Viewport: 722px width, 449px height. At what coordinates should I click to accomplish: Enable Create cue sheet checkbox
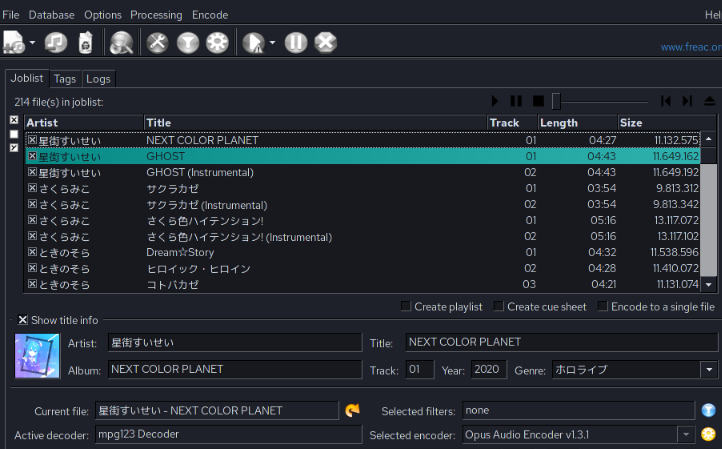pos(499,306)
